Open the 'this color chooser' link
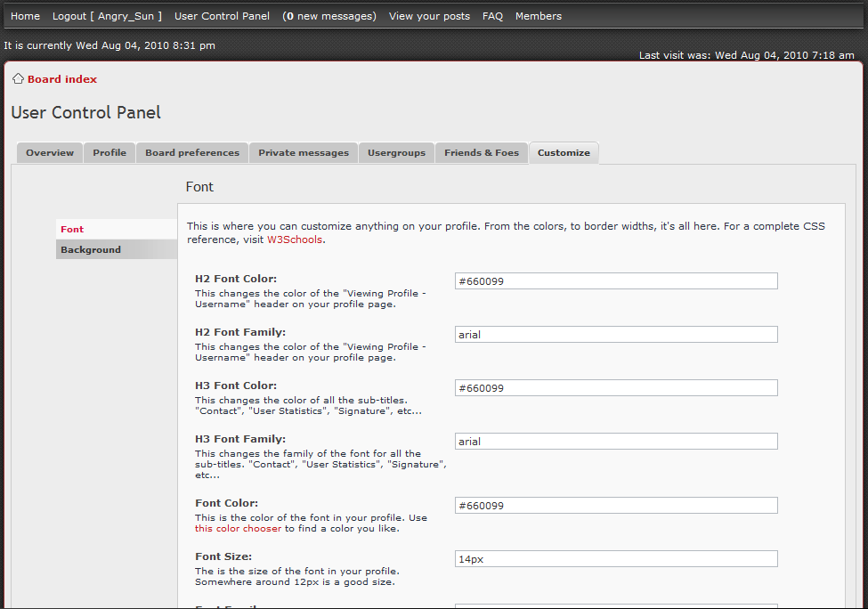 point(238,528)
